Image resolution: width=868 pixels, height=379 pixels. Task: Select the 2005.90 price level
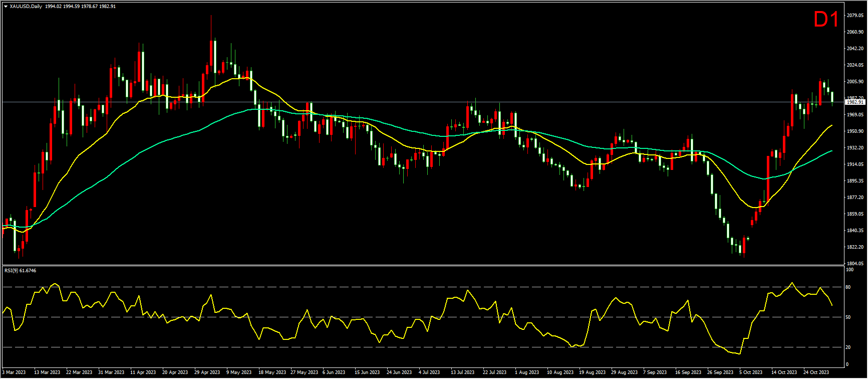pos(854,82)
